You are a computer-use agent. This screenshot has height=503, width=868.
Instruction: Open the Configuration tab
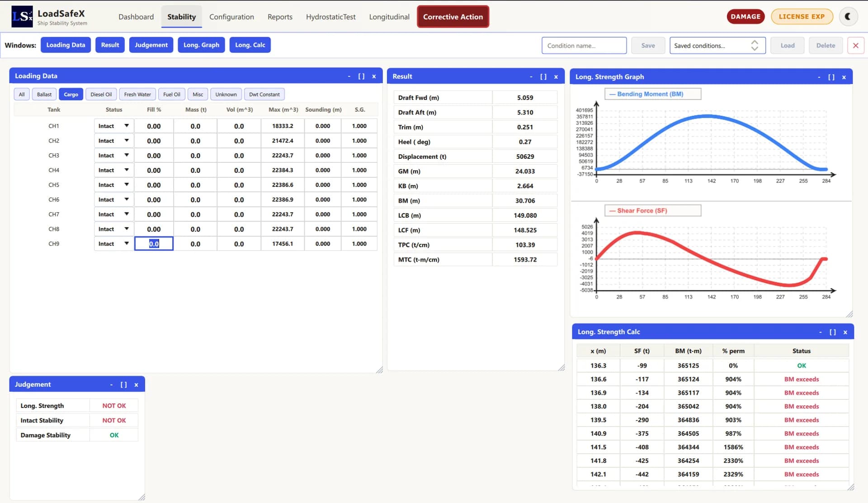[231, 17]
